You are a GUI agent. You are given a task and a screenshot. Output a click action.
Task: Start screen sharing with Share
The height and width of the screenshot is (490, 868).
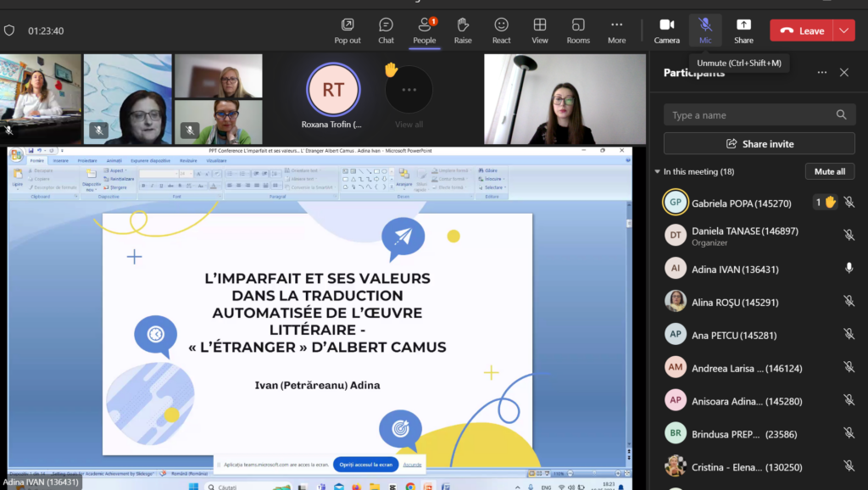click(743, 31)
